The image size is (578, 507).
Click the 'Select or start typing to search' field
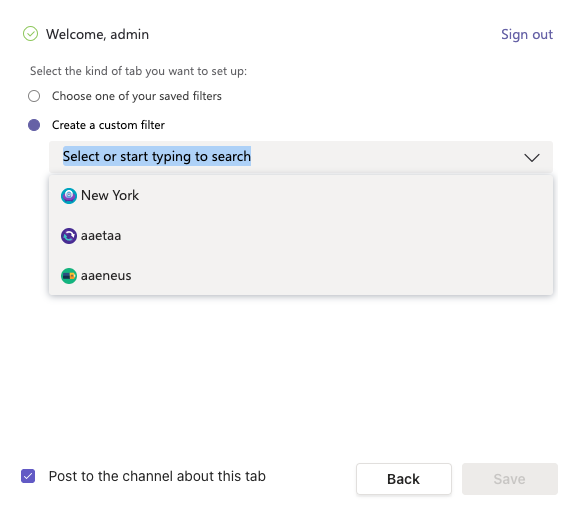tap(301, 157)
